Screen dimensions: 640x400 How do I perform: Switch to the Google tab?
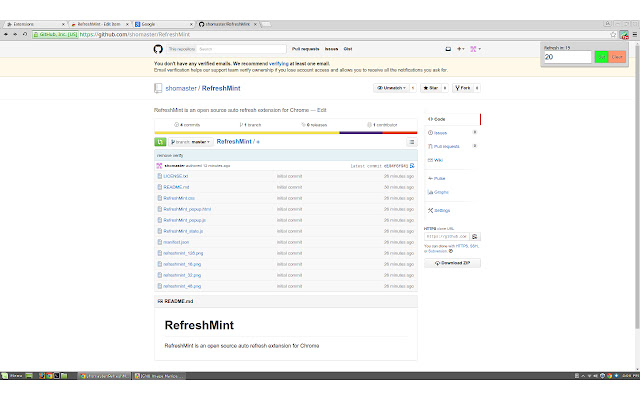coord(163,24)
